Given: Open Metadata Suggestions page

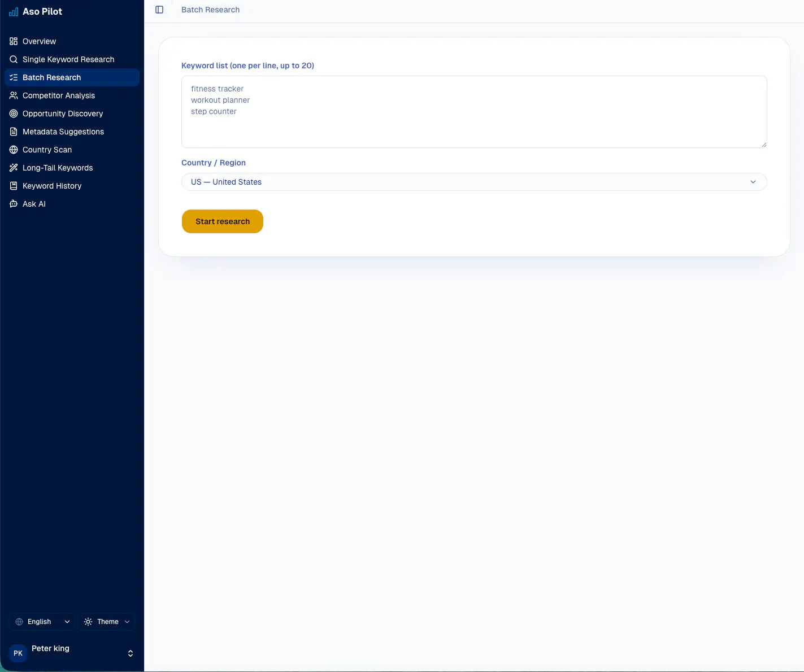Looking at the screenshot, I should 72,132.
